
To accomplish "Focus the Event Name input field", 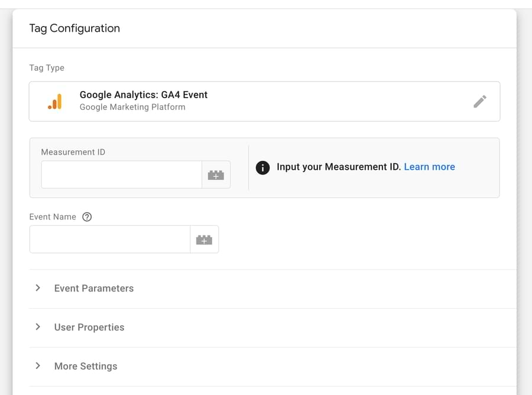I will click(110, 239).
